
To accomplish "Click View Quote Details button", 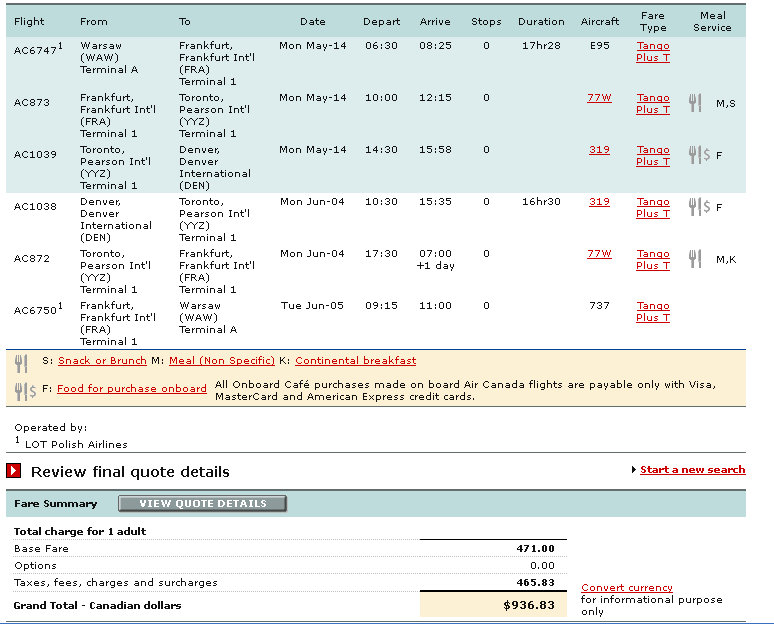I will point(202,504).
